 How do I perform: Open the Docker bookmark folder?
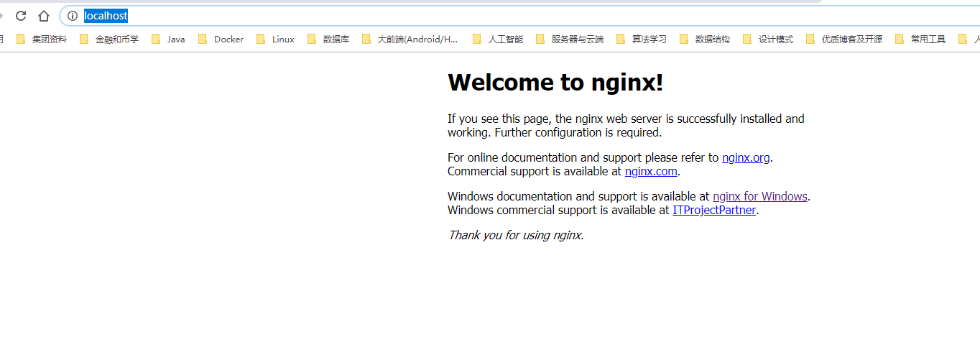coord(221,40)
